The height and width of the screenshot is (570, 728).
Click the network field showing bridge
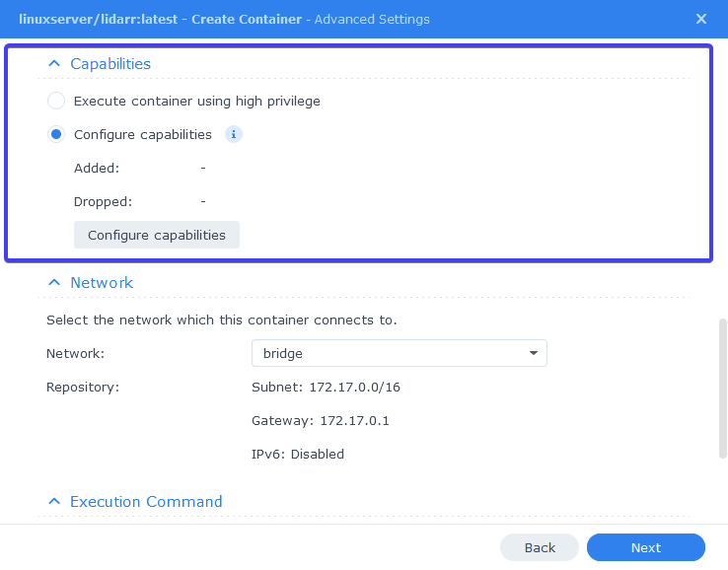(x=400, y=353)
